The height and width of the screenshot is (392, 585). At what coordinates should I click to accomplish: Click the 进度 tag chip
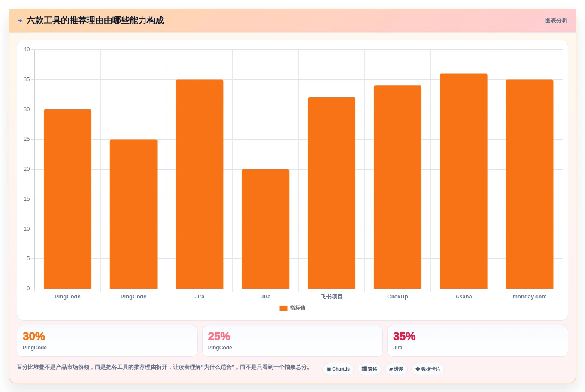[396, 369]
